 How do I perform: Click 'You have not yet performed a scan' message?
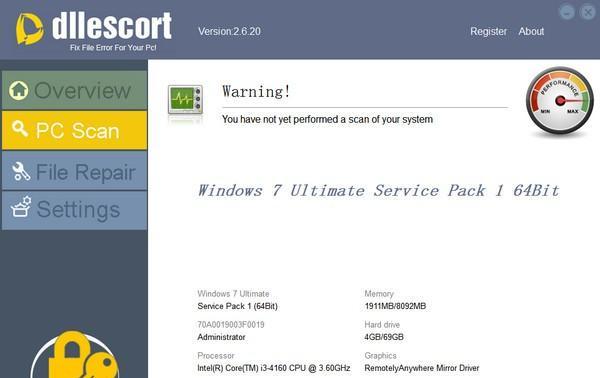[327, 119]
